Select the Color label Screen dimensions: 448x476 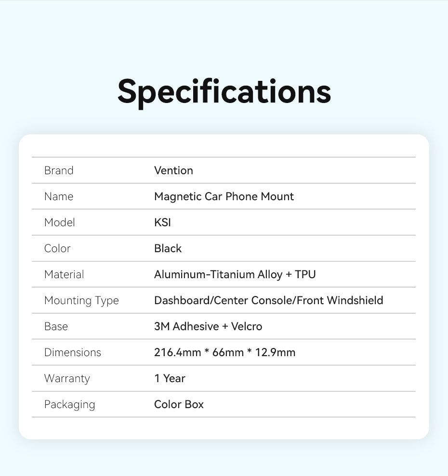tap(57, 248)
